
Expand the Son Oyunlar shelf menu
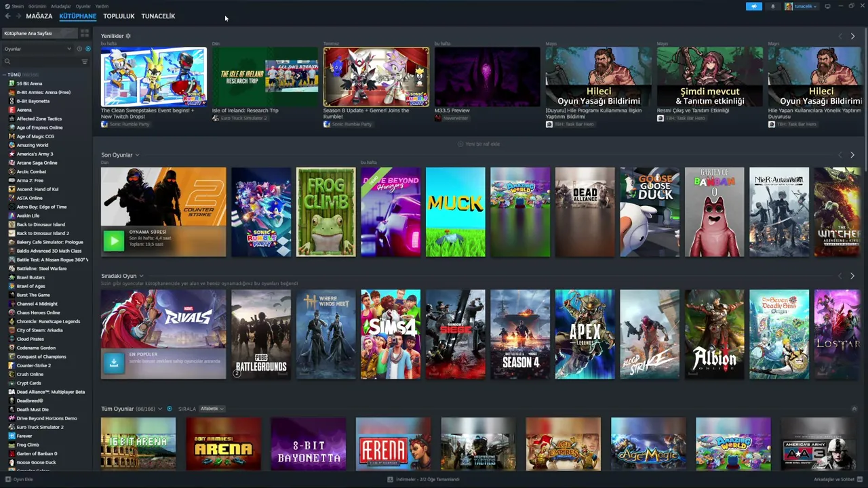pos(137,155)
